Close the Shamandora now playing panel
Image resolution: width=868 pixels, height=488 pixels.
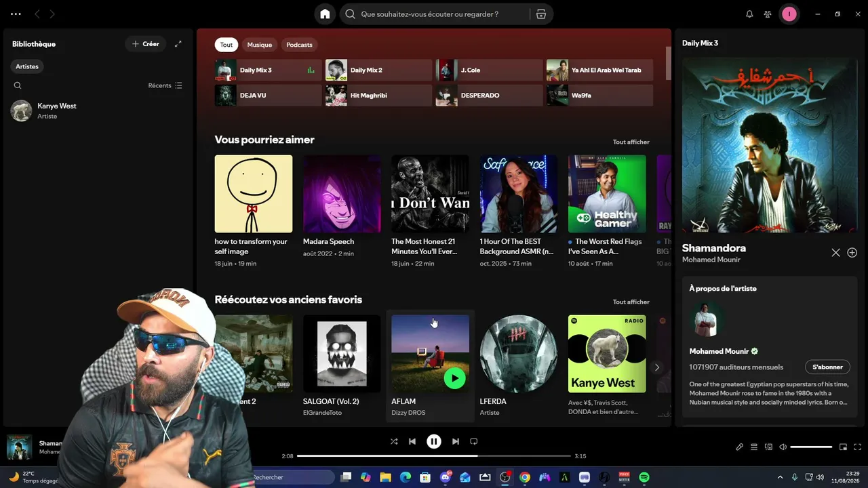(835, 253)
